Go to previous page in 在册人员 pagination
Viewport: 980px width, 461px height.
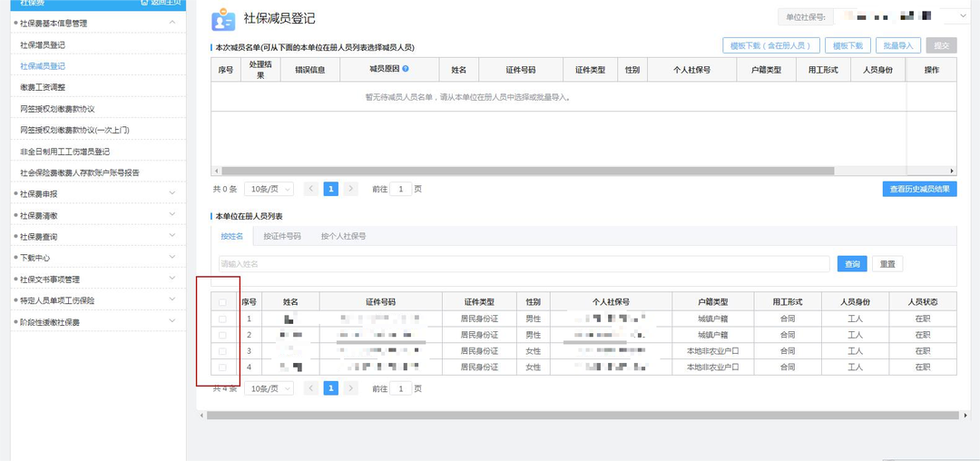(x=311, y=388)
